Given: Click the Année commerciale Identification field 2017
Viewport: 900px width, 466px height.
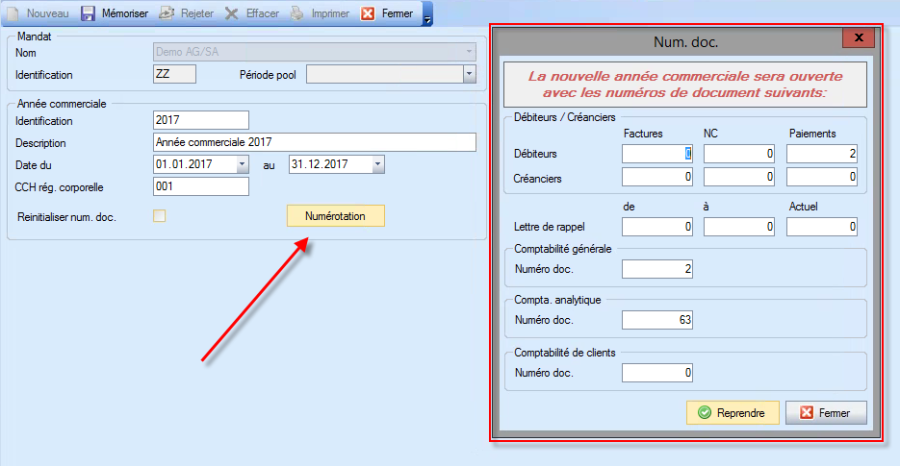Looking at the screenshot, I should click(x=201, y=121).
